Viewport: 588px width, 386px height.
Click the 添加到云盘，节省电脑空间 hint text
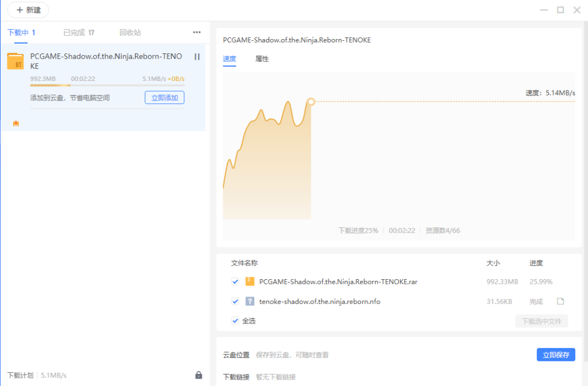[69, 98]
